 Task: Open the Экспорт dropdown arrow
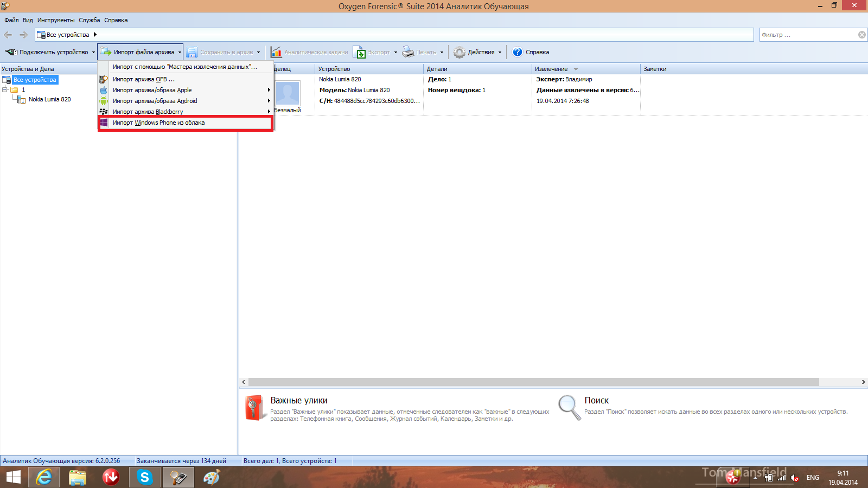(395, 53)
